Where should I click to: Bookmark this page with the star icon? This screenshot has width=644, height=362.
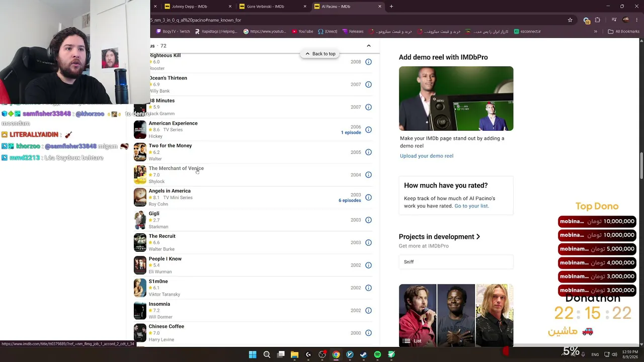click(x=570, y=20)
